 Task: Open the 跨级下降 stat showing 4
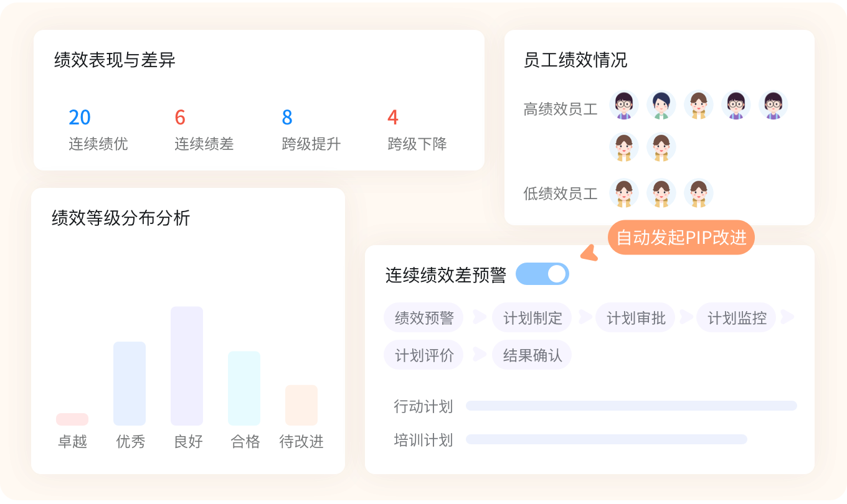392,117
